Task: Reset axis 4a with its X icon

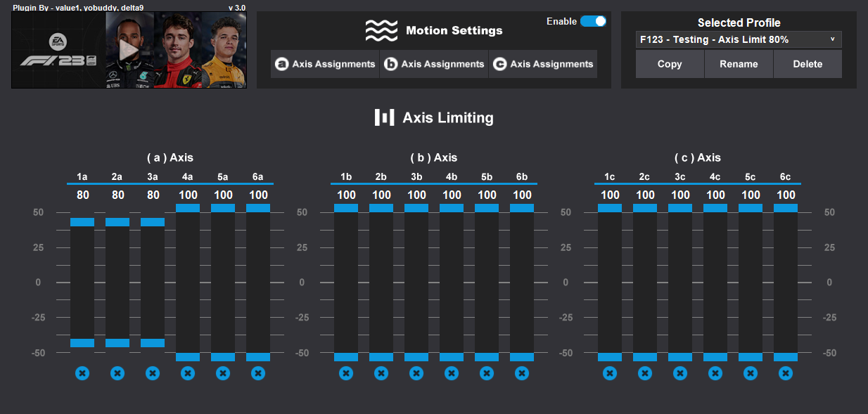Action: click(x=188, y=373)
